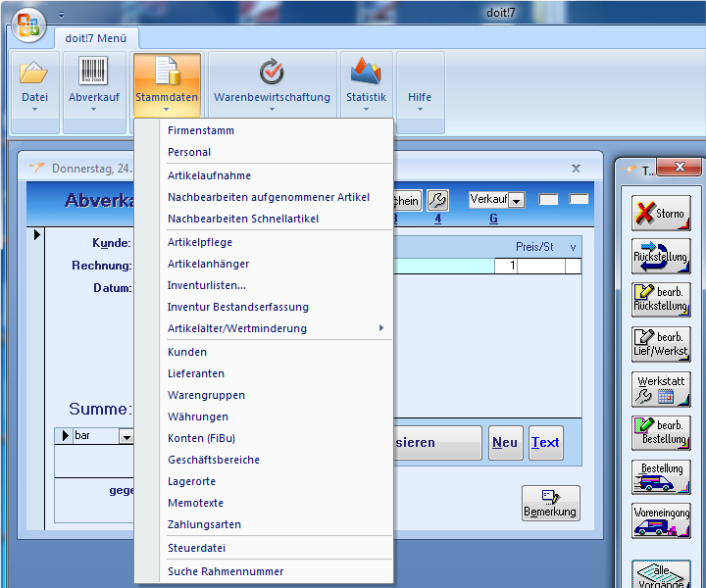Click the Storno red X button

pos(661,213)
